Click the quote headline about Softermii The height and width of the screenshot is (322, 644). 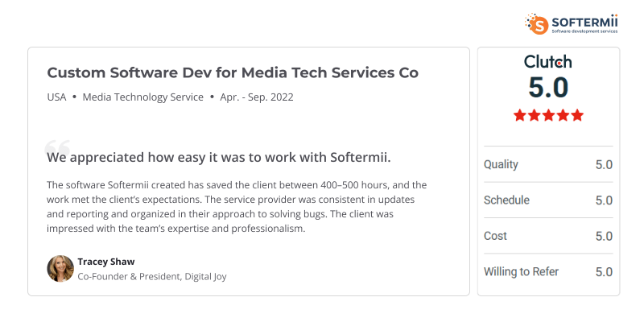[x=219, y=157]
